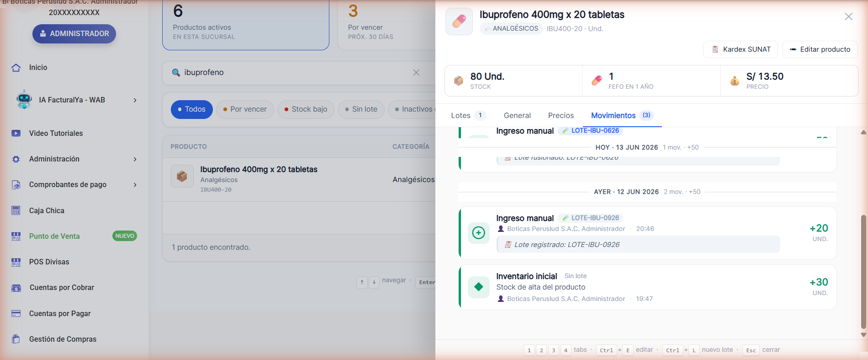Screen dimensions: 868x360
Task: Click the NUEVO badge on Punto de Venta
Action: [x=125, y=236]
